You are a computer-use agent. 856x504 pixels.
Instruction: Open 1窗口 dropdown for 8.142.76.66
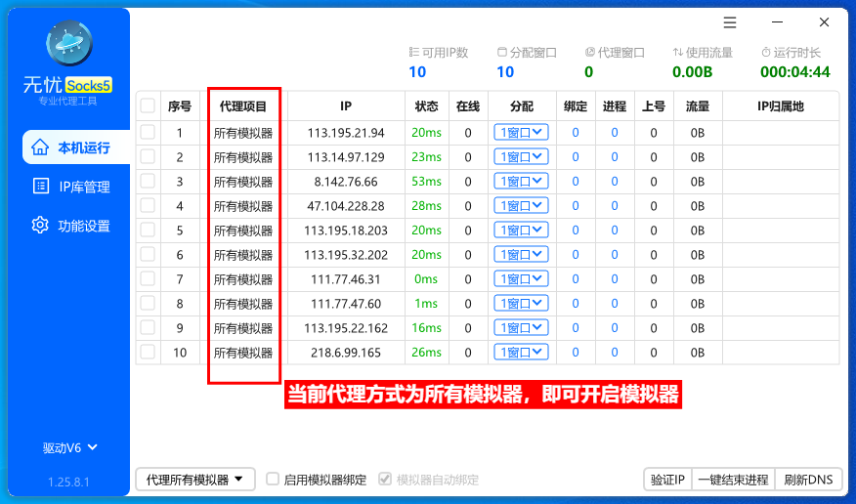point(521,181)
